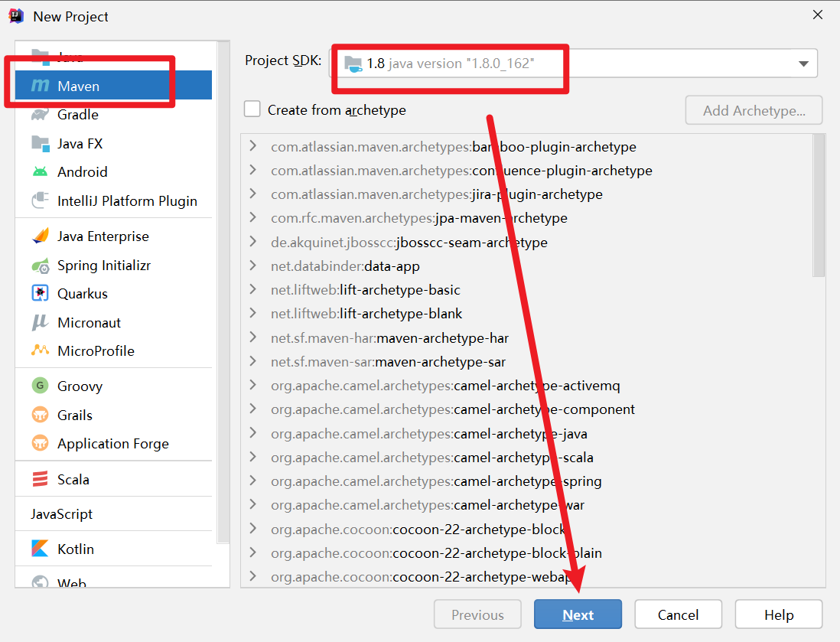Enable the Create from archetype checkbox
Screen dimensions: 840x642
[252, 109]
